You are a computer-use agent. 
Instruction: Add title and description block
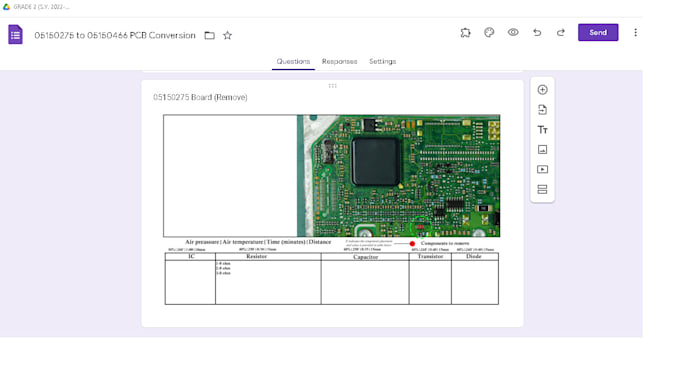542,130
